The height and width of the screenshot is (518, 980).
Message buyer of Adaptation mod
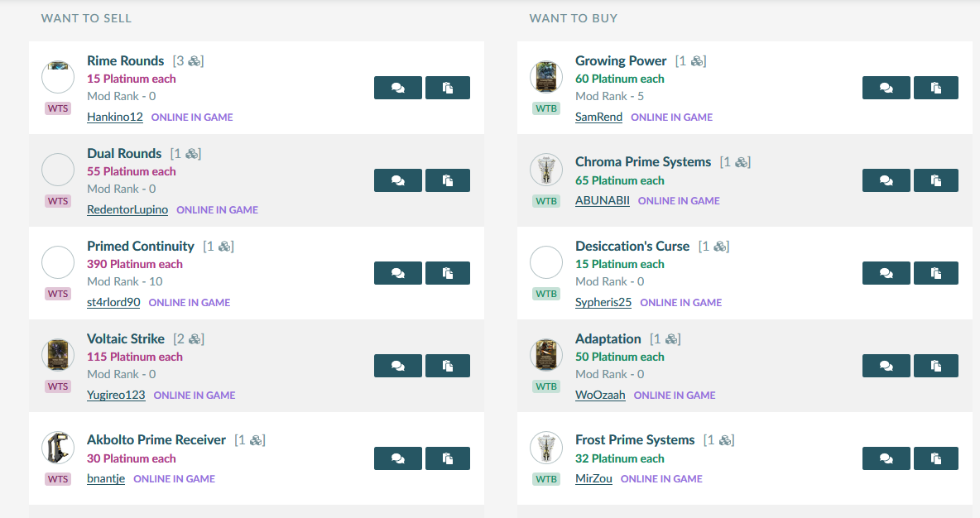(886, 366)
